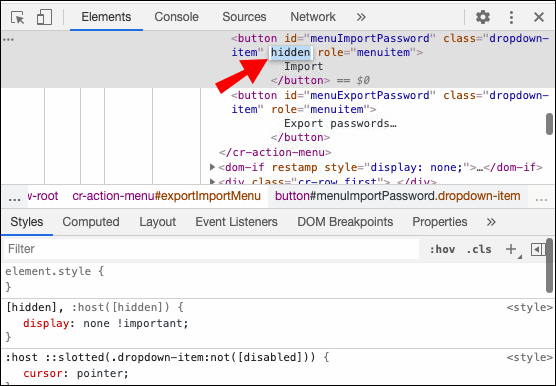Open the DevTools three-dot customize menu
Viewport: 556px width, 386px height.
click(511, 17)
